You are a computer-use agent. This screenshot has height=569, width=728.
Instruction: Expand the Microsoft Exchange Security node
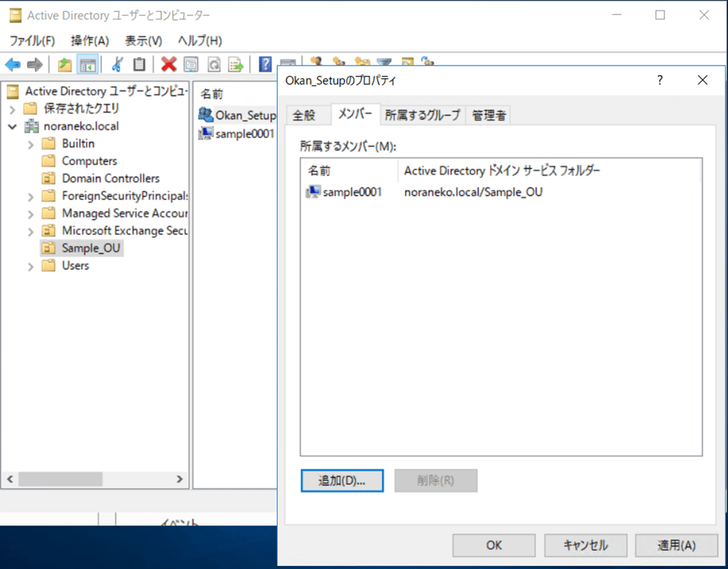30,231
